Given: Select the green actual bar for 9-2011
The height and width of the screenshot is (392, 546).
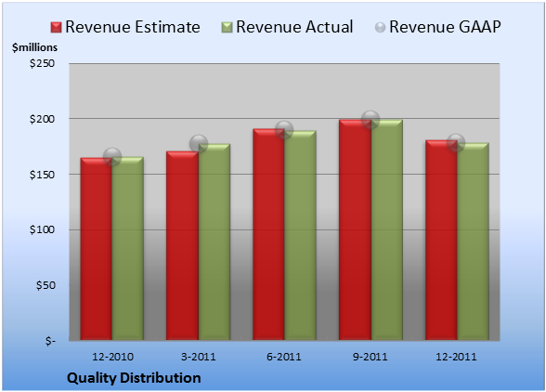Looking at the screenshot, I should (387, 230).
